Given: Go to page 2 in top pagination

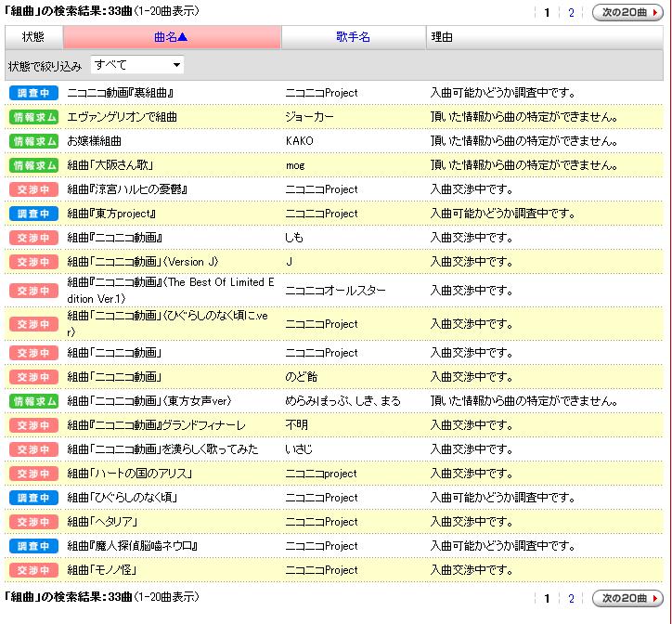Looking at the screenshot, I should pyautogui.click(x=571, y=12).
